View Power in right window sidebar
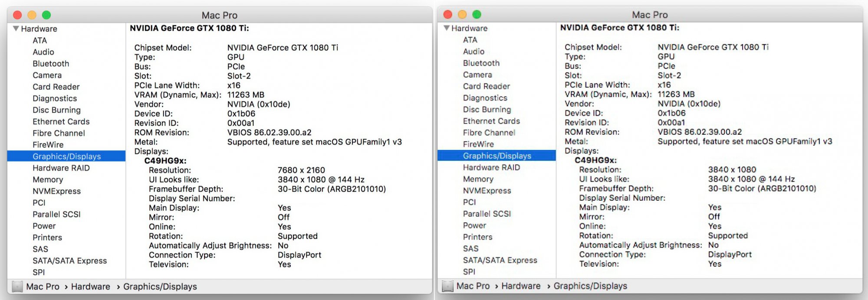 pos(475,225)
